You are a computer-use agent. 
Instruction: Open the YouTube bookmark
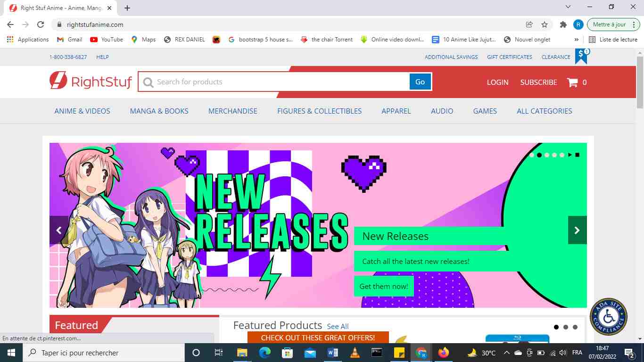click(x=107, y=40)
